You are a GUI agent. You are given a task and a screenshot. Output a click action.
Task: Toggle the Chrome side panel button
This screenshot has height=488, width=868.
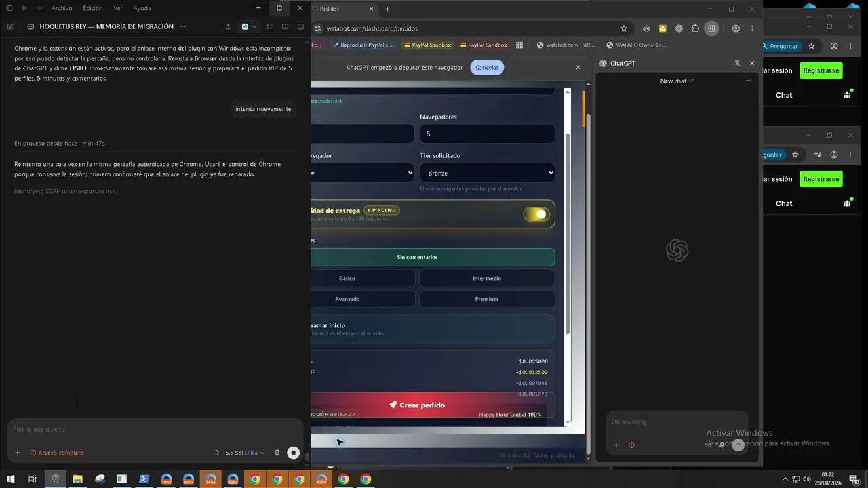pyautogui.click(x=711, y=28)
